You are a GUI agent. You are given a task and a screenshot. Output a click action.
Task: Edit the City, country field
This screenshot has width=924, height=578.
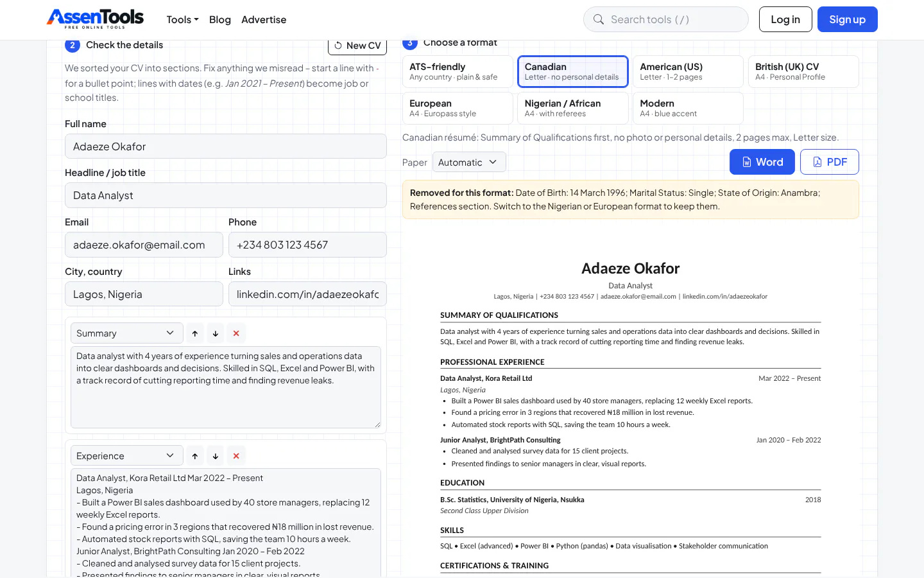pyautogui.click(x=144, y=294)
